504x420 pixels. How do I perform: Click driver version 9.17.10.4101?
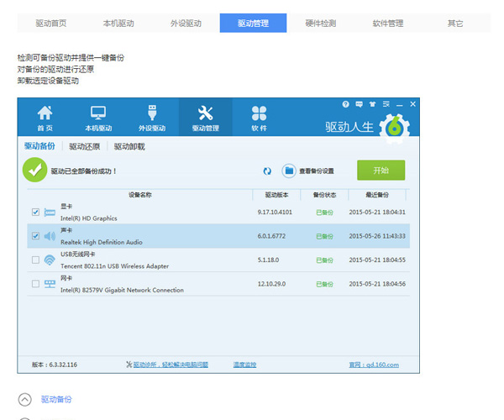point(275,212)
